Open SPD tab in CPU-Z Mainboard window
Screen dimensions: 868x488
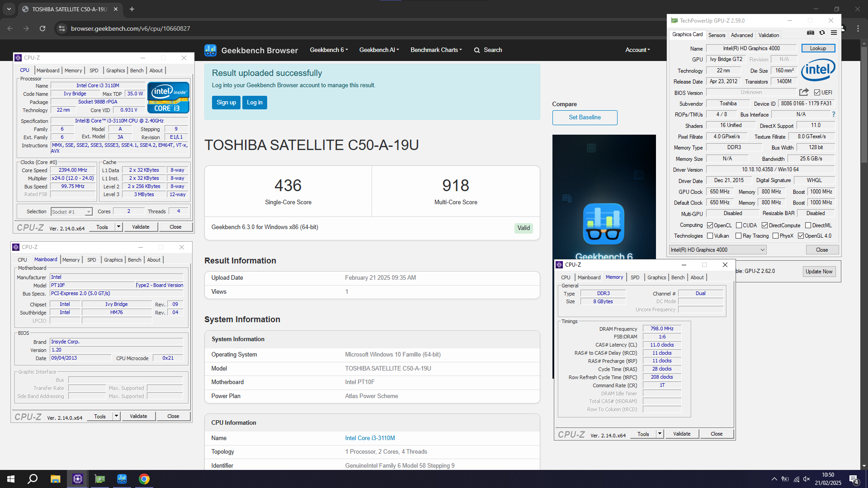[92, 260]
